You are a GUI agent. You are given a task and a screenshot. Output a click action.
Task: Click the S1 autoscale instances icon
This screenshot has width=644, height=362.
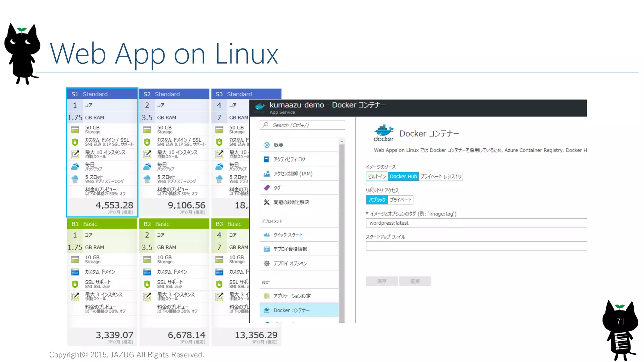coord(75,154)
